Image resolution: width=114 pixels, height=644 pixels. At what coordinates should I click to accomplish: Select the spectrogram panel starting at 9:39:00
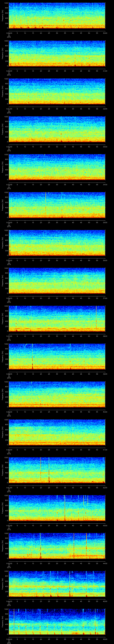tap(57, 394)
